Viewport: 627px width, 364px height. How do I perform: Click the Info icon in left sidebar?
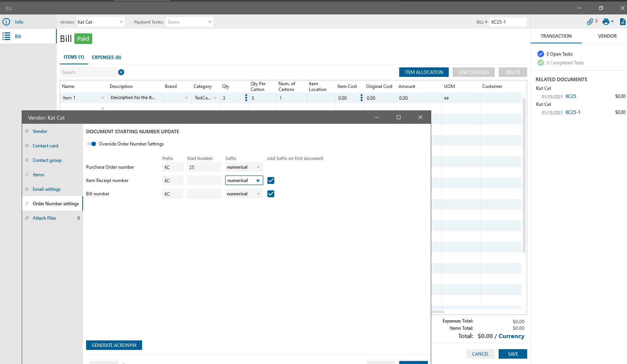(6, 22)
